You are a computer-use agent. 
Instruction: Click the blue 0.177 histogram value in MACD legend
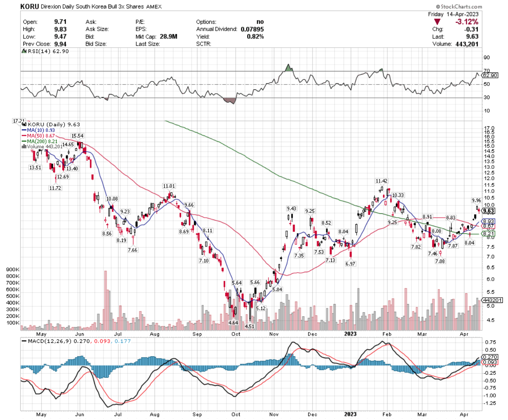[123, 341]
